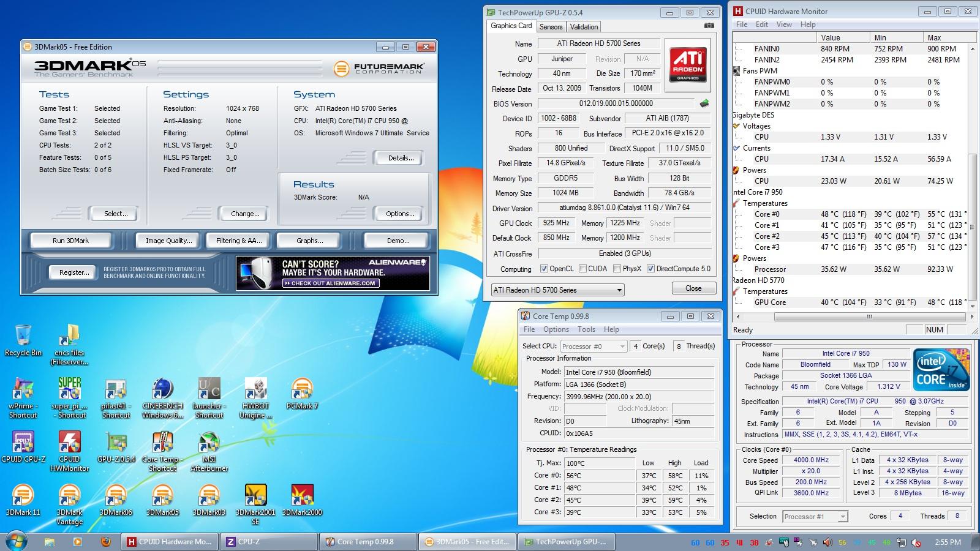
Task: Open volume speaker tray icon
Action: 827,542
